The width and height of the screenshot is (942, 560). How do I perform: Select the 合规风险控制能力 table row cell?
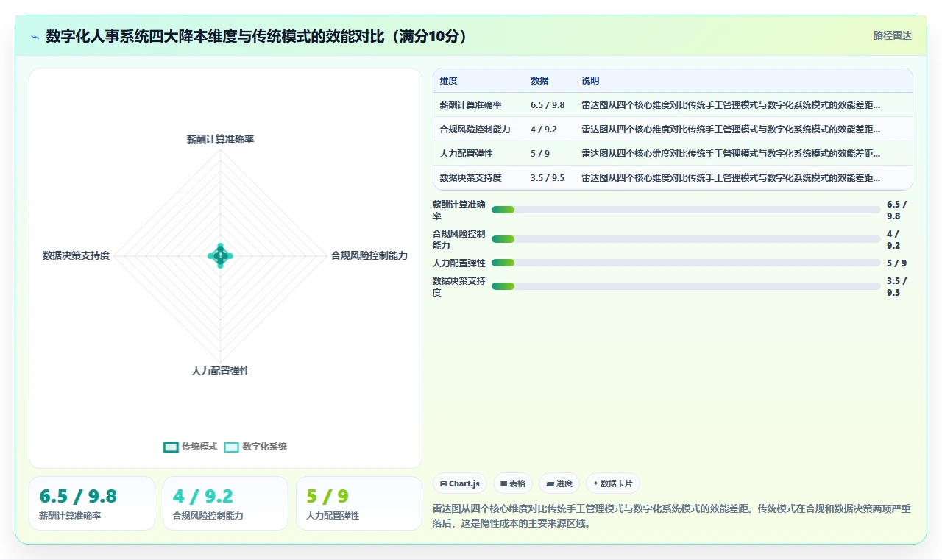coord(478,129)
